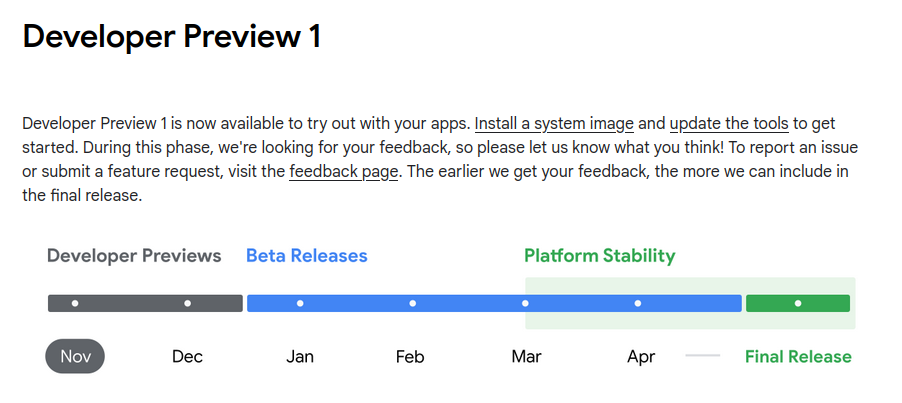The width and height of the screenshot is (902, 403).
Task: Click the blue bar dot above Jan
Action: tap(300, 304)
